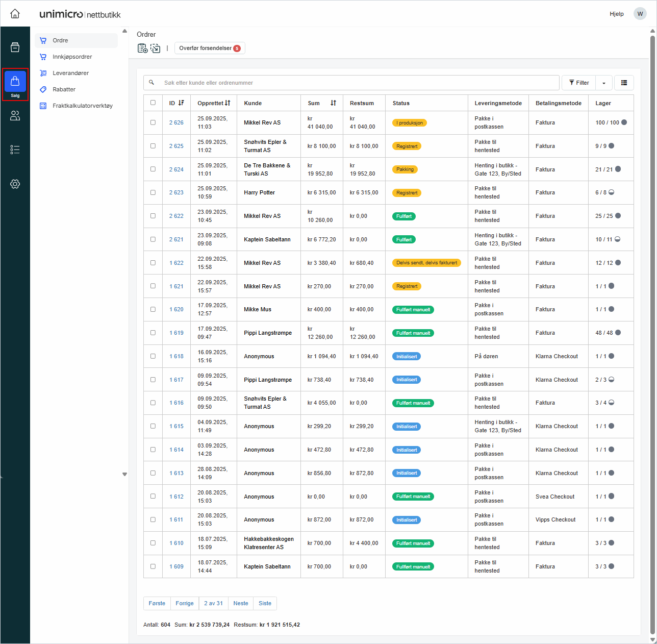Screen dimensions: 657x644
Task: Open the Salg shopping bag section
Action: [x=15, y=84]
